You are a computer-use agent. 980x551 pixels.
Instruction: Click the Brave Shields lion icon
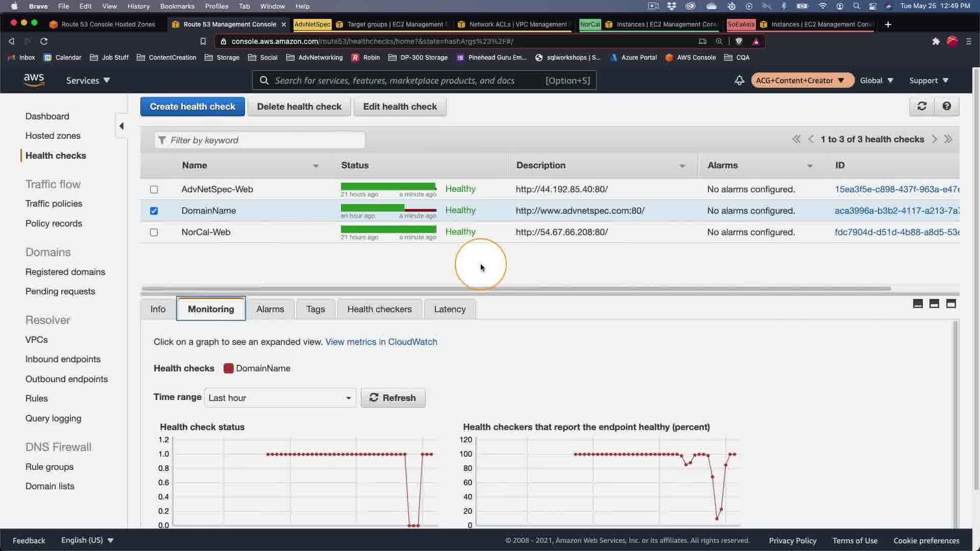(739, 41)
